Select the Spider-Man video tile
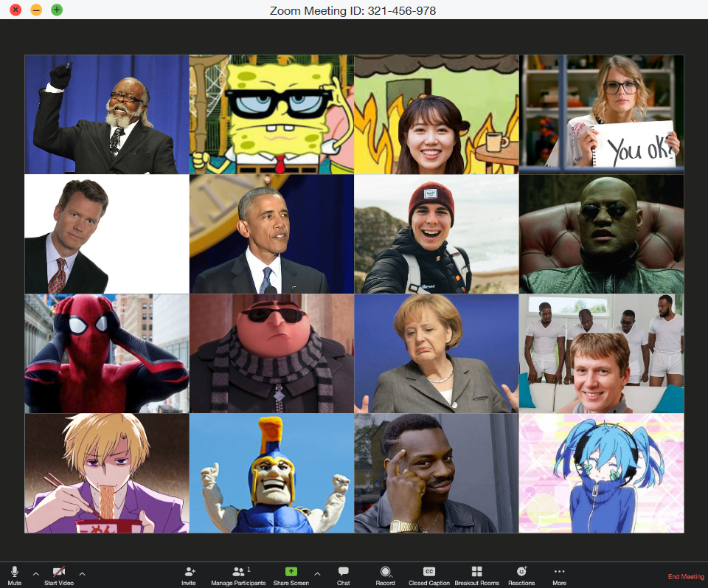 (x=107, y=353)
